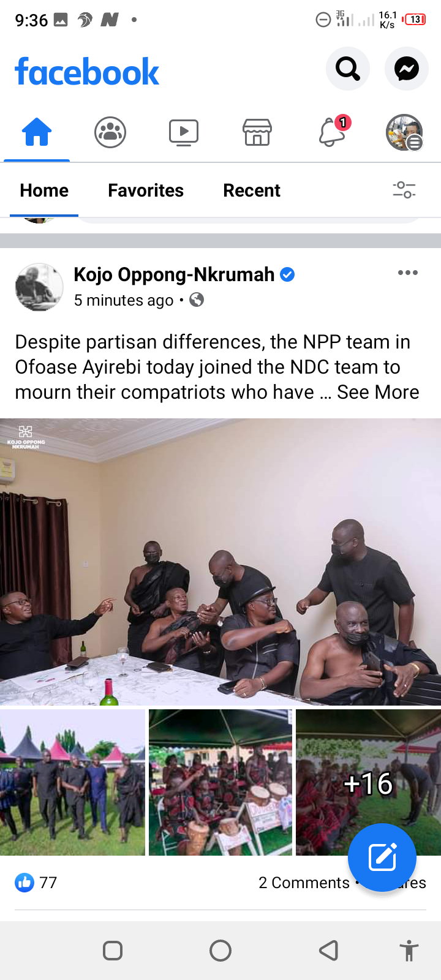Expand post text with See More
441x980 pixels.
[378, 392]
